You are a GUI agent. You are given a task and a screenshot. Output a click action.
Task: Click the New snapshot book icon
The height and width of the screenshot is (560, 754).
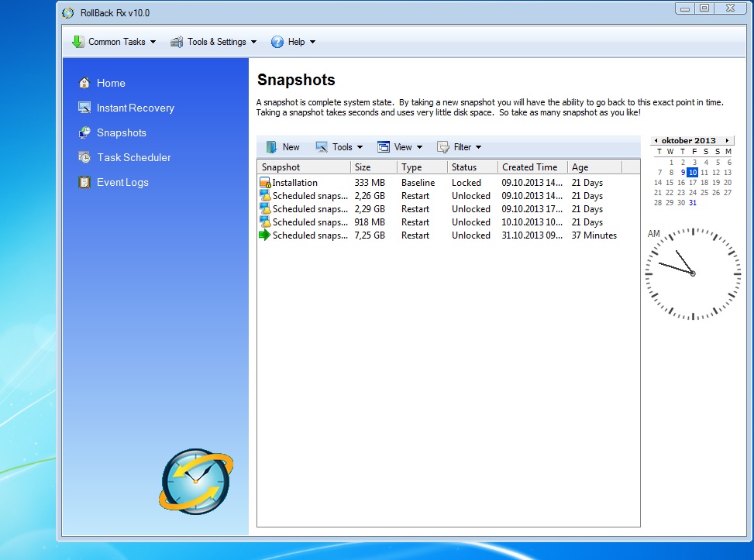click(x=272, y=147)
